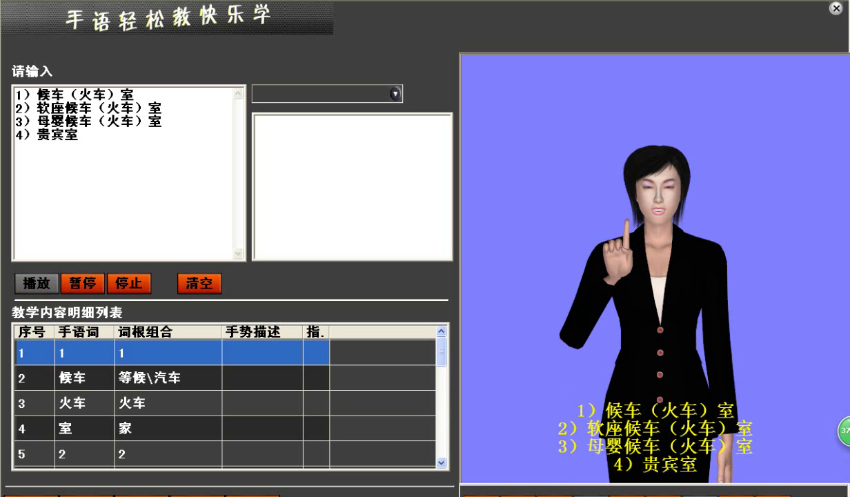Click the table's vertical scrollbar thumb
Screen dimensions: 850x497
coord(441,351)
